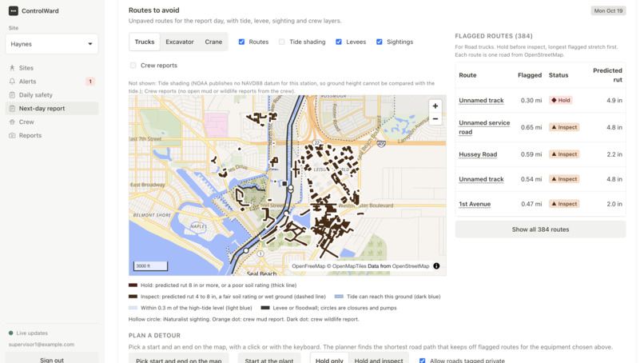The height and width of the screenshot is (363, 644).
Task: Select the Excavator equipment tab
Action: (x=180, y=42)
